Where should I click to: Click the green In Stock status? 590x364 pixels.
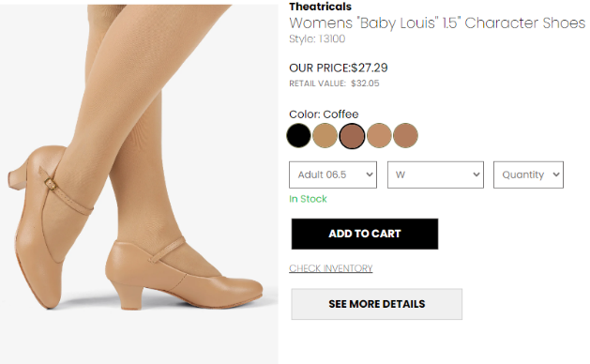pyautogui.click(x=308, y=199)
